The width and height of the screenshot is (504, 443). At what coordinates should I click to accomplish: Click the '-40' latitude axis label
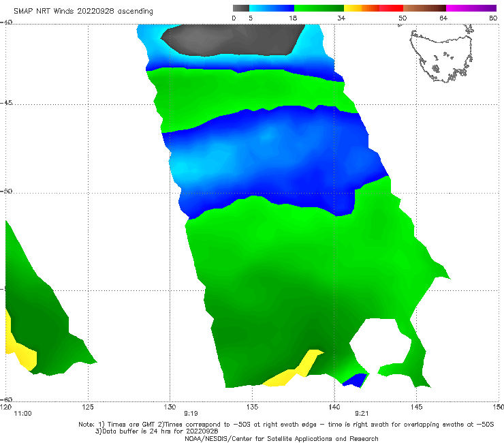pyautogui.click(x=6, y=22)
